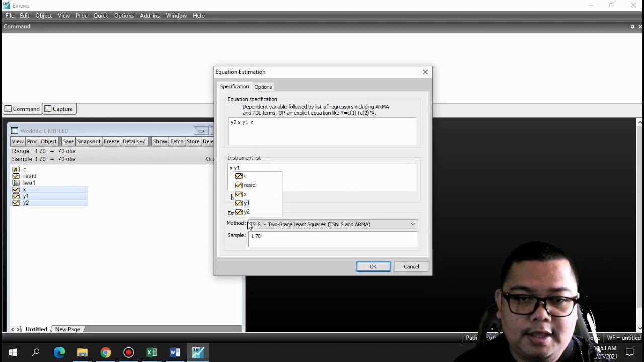Click the Freeze button
Image resolution: width=644 pixels, height=362 pixels.
[112, 142]
